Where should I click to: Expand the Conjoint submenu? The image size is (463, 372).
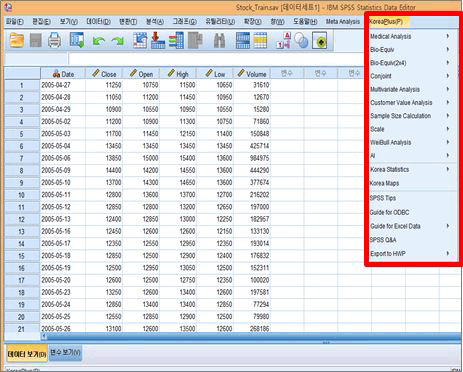pos(411,76)
